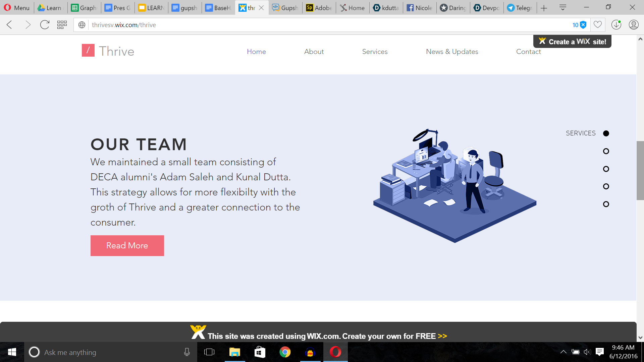Switch to the Telegram browser tab

pyautogui.click(x=520, y=8)
